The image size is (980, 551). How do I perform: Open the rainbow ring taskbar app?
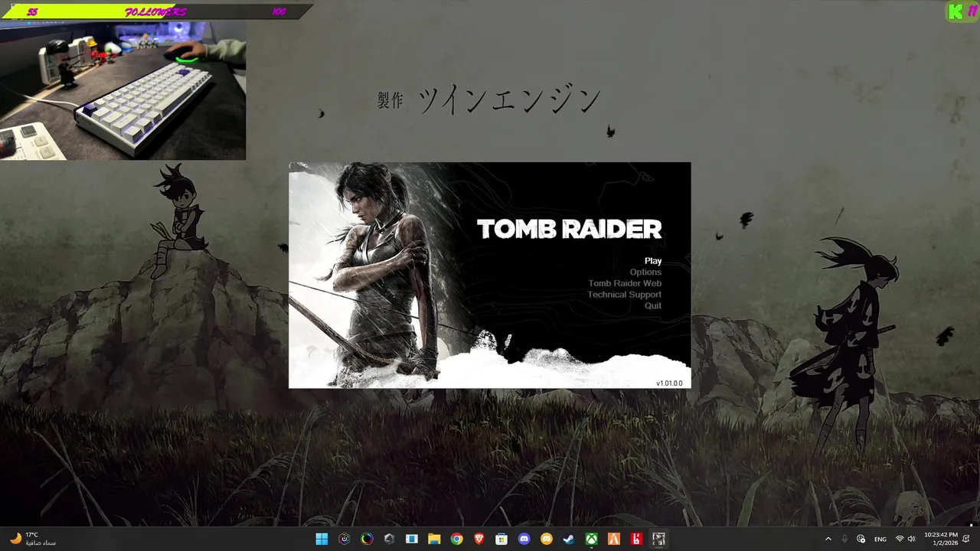367,539
